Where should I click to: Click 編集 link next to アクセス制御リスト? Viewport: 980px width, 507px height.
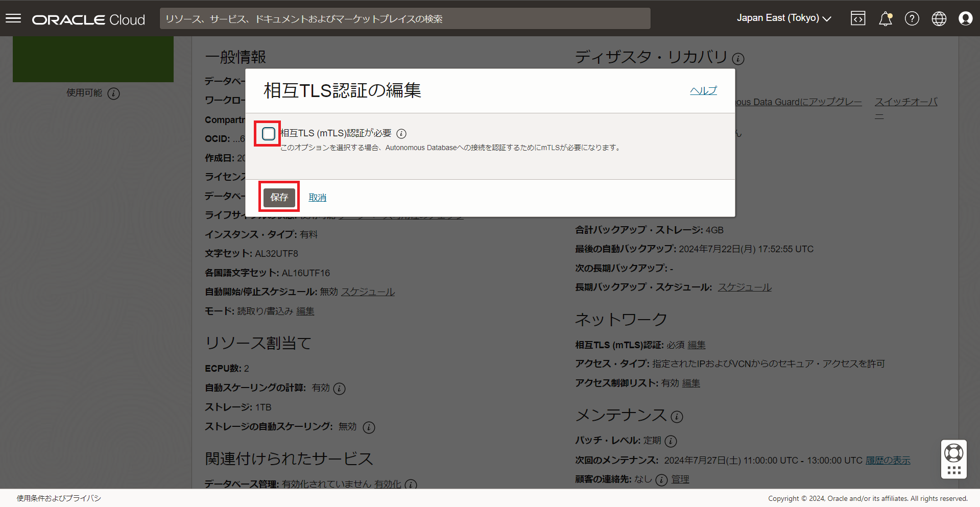coord(691,383)
